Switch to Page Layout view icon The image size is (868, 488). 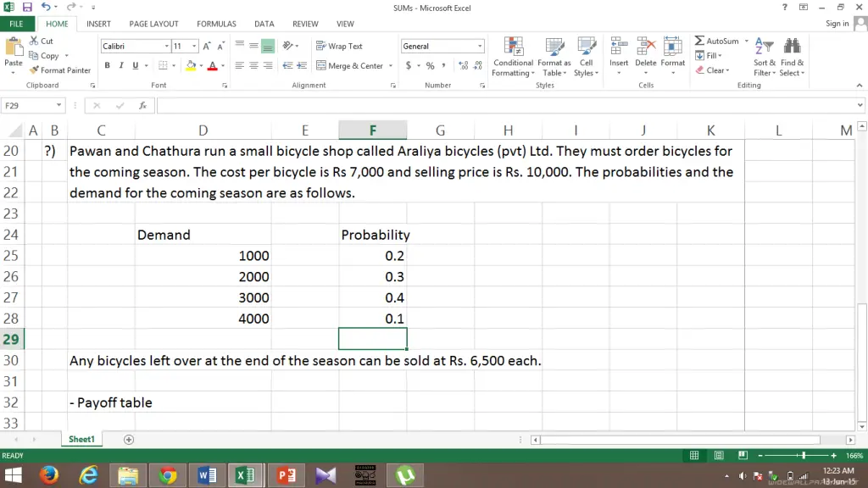[719, 455]
